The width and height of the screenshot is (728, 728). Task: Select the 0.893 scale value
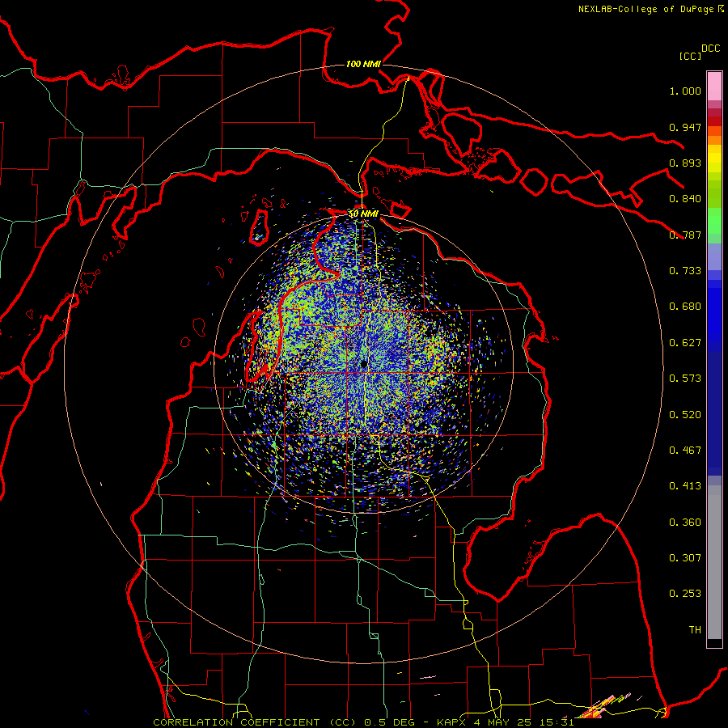pyautogui.click(x=685, y=163)
